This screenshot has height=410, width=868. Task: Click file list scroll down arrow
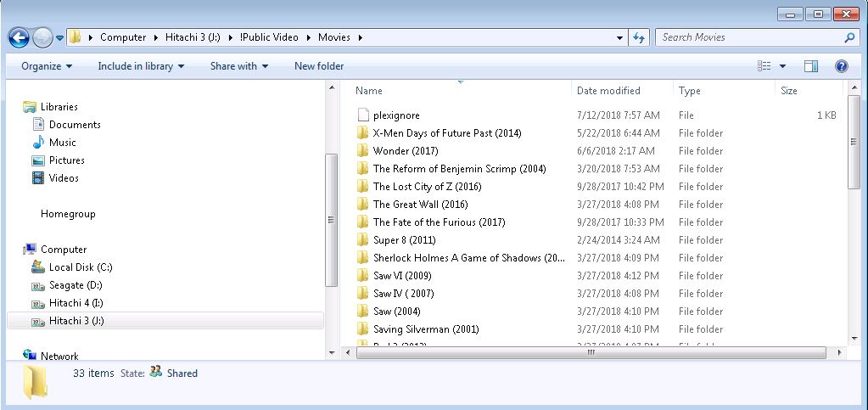pos(854,338)
